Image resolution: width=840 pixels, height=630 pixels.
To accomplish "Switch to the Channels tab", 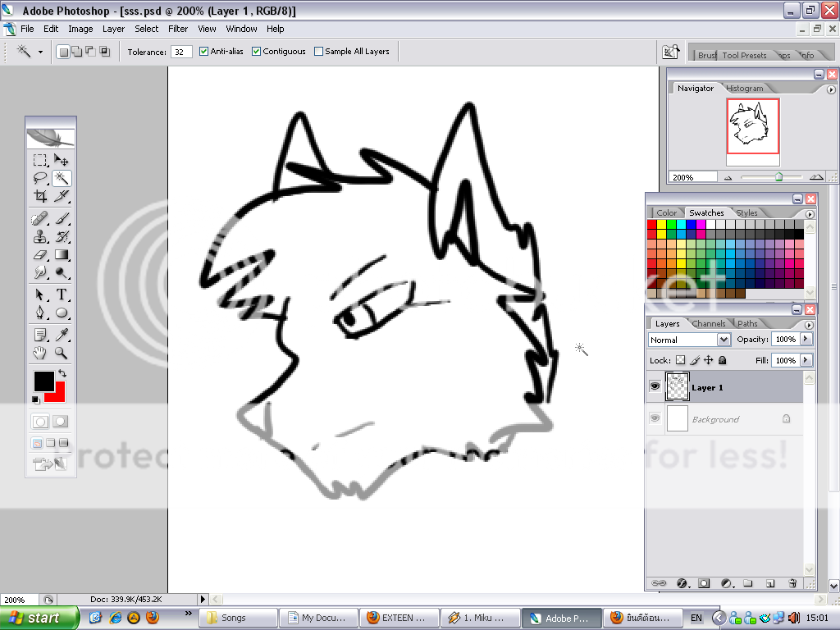I will [708, 323].
